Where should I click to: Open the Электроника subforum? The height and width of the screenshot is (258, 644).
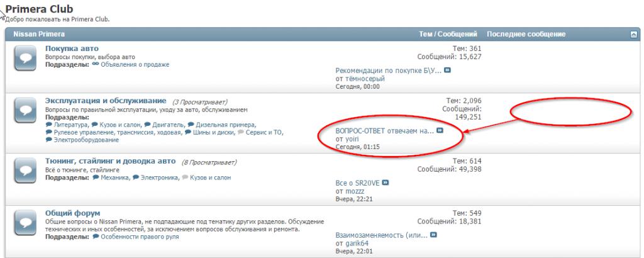[x=160, y=177]
